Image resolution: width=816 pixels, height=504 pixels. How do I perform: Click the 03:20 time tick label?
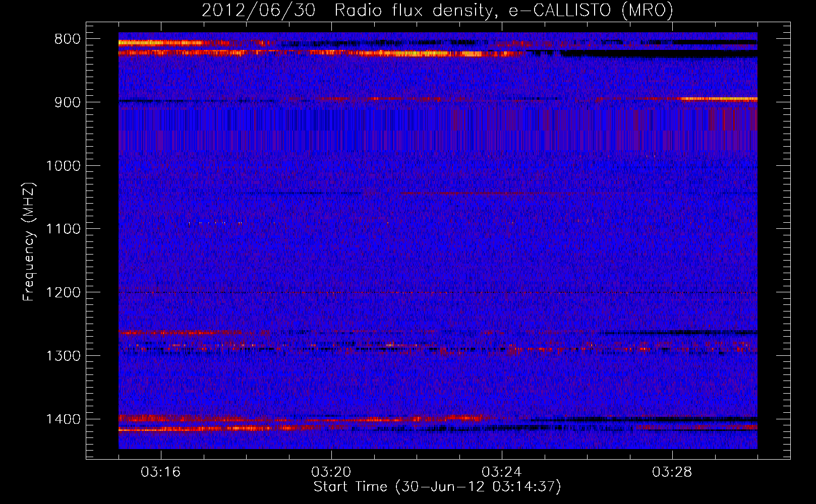[x=331, y=472]
